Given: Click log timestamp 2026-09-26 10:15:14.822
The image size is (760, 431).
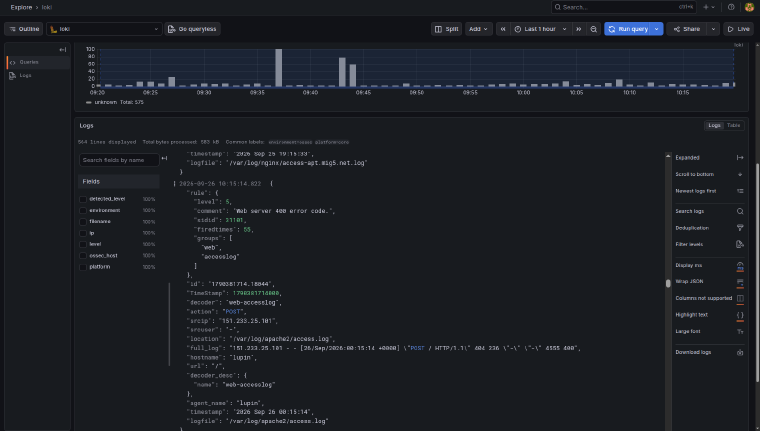Looking at the screenshot, I should (x=220, y=184).
